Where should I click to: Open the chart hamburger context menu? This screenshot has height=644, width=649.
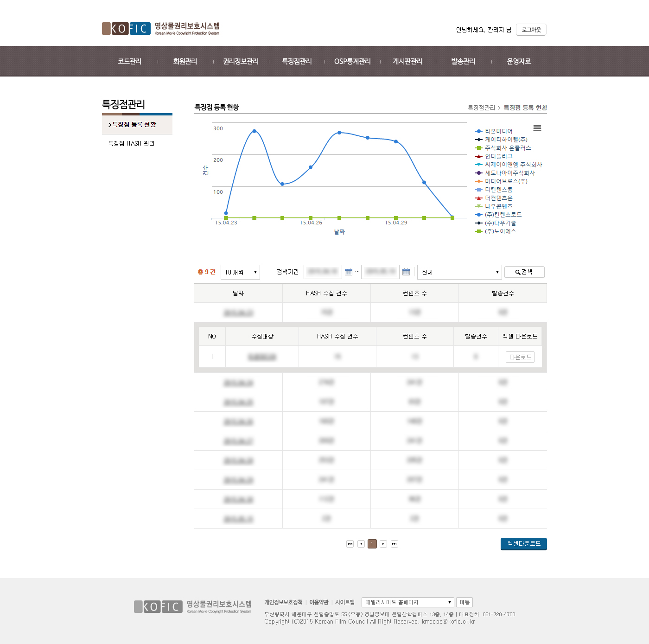click(x=537, y=128)
